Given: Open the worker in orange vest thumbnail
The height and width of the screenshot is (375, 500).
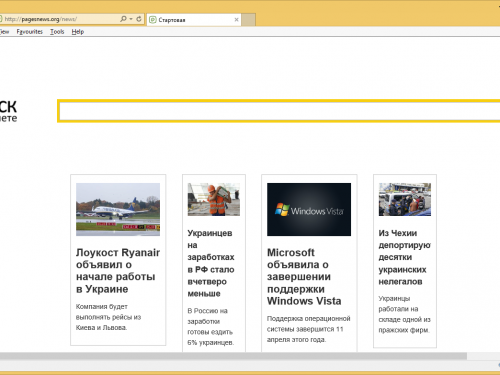Looking at the screenshot, I should pos(214,199).
